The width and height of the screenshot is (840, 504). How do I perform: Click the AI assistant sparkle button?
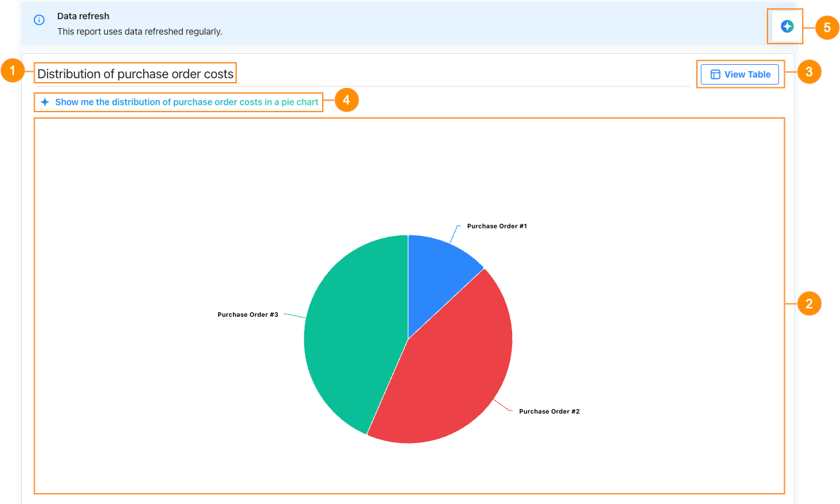click(x=787, y=26)
